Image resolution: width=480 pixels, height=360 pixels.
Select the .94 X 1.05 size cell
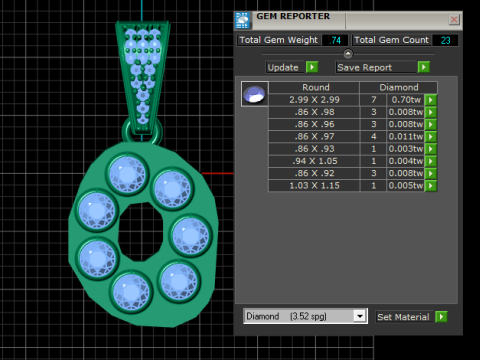[x=314, y=161]
